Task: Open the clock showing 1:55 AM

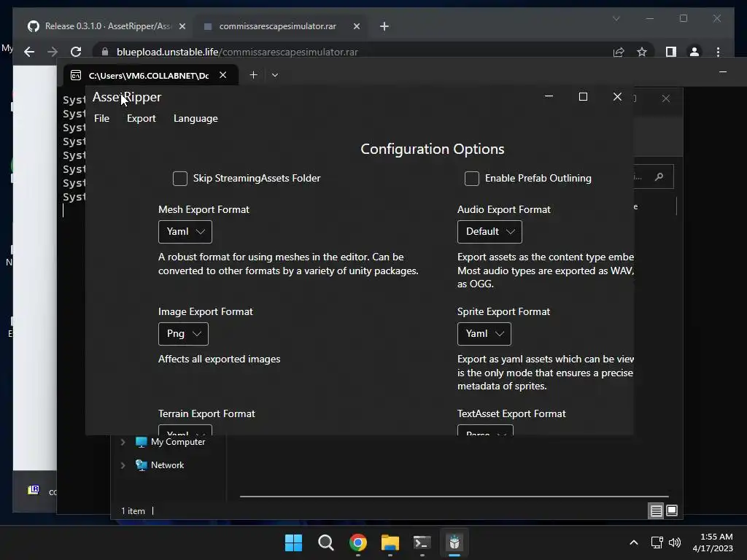Action: [713, 542]
